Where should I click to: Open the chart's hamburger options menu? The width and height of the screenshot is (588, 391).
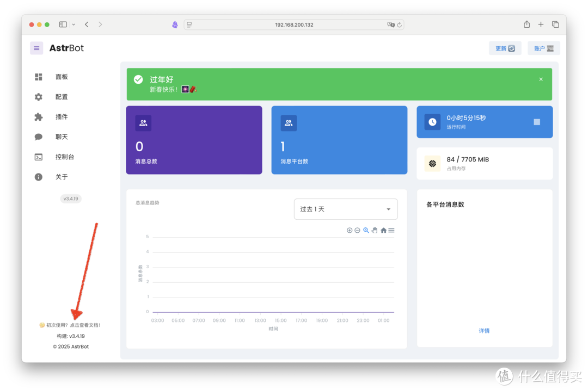click(x=391, y=230)
